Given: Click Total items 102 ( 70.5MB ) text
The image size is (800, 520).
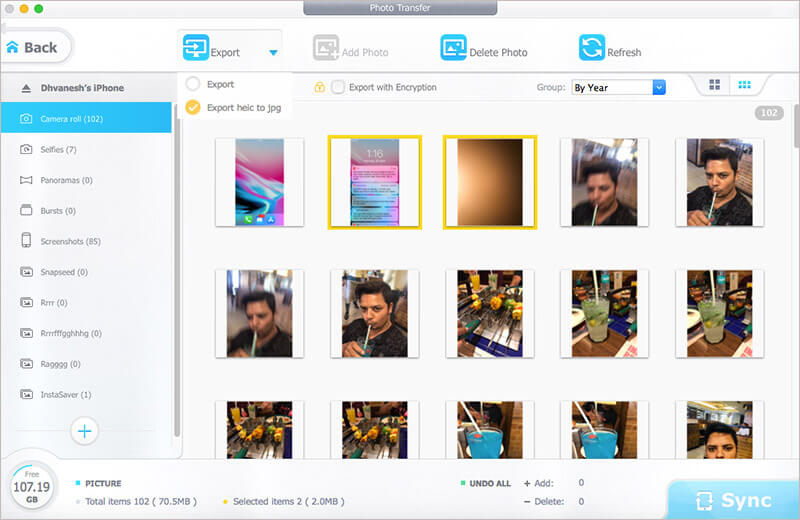Looking at the screenshot, I should [141, 502].
